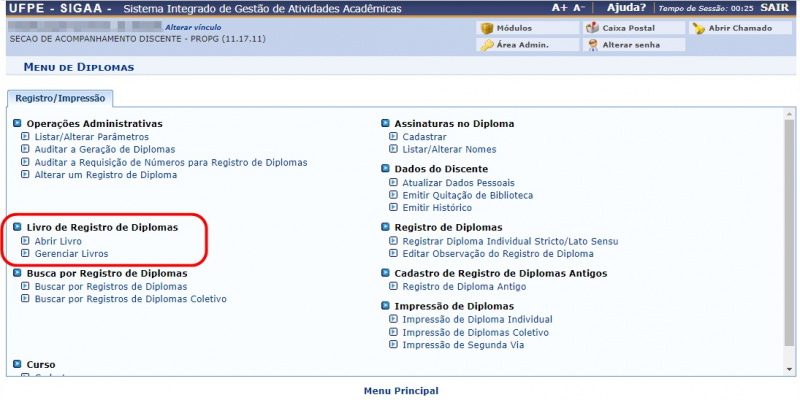Click the Abrir Chamado bell icon

[x=698, y=29]
